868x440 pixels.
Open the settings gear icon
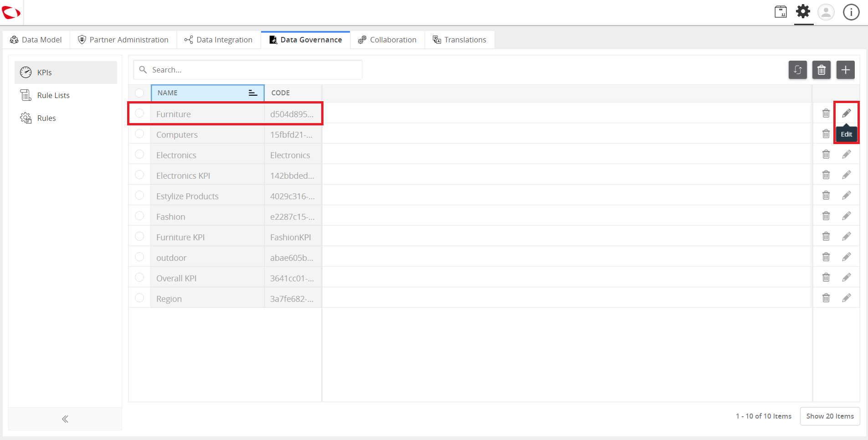pyautogui.click(x=803, y=11)
